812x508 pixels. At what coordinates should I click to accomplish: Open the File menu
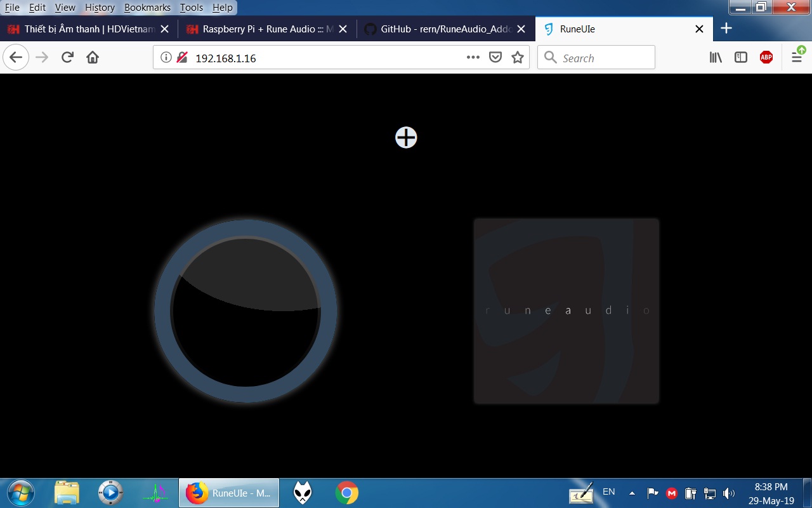12,8
